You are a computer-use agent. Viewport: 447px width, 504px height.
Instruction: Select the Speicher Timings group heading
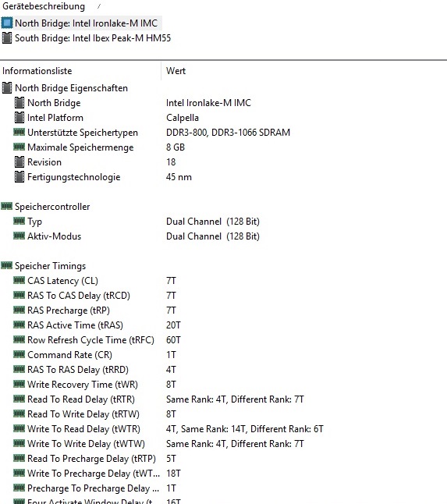pyautogui.click(x=51, y=266)
